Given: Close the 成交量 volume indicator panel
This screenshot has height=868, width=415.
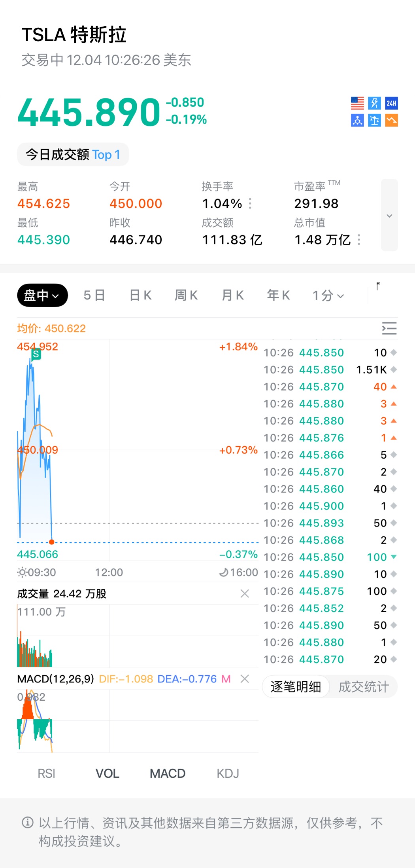Looking at the screenshot, I should pos(245,593).
